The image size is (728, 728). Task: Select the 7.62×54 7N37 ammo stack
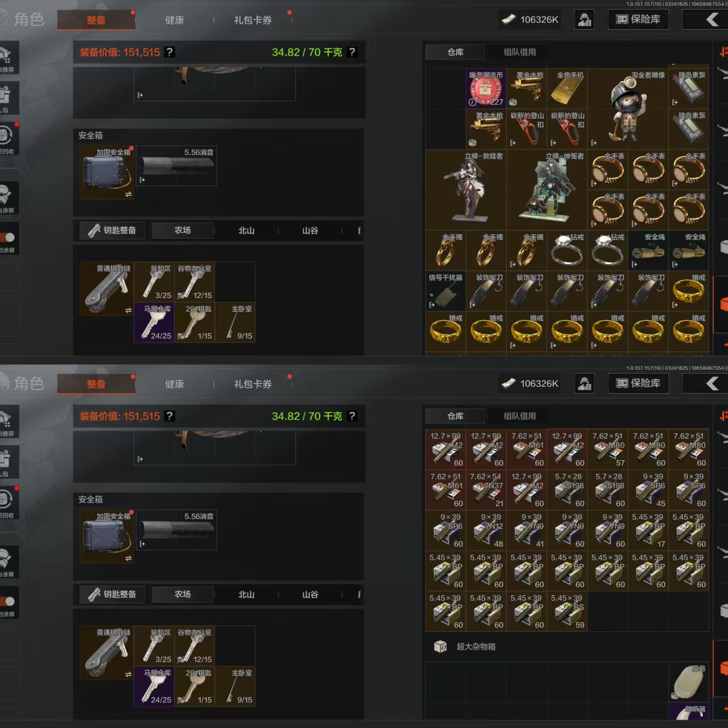pyautogui.click(x=486, y=489)
